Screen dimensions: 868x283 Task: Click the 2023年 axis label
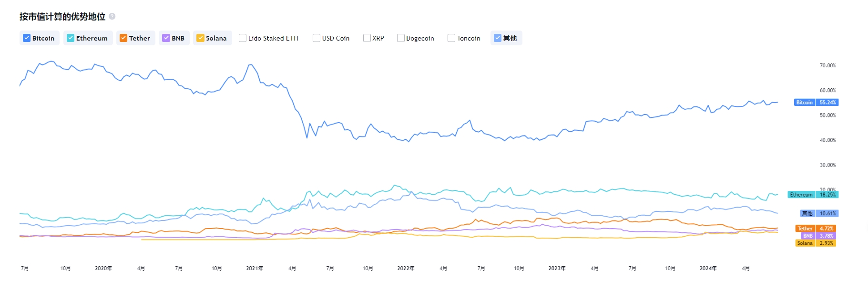coord(557,268)
